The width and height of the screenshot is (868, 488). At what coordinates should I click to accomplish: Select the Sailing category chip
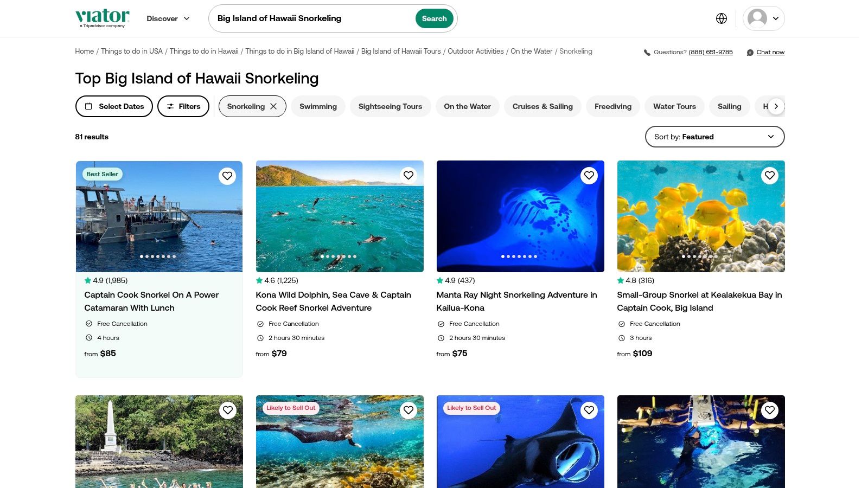tap(729, 106)
